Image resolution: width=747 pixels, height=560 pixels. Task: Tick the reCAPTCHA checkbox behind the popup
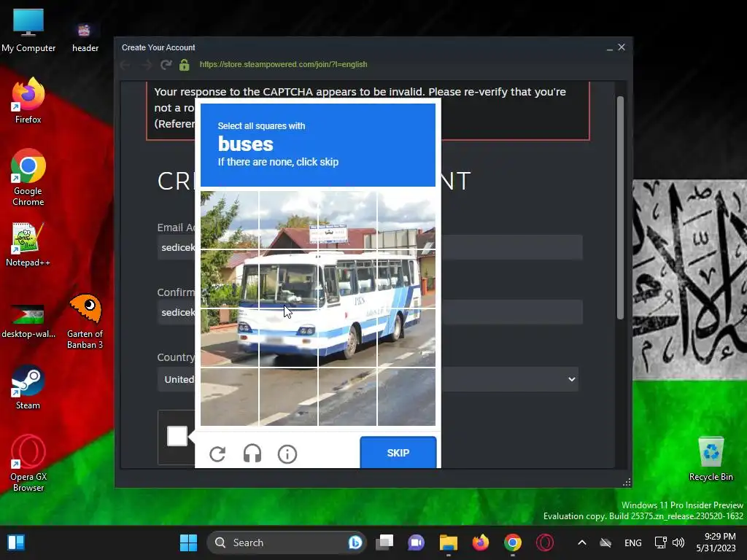[177, 436]
